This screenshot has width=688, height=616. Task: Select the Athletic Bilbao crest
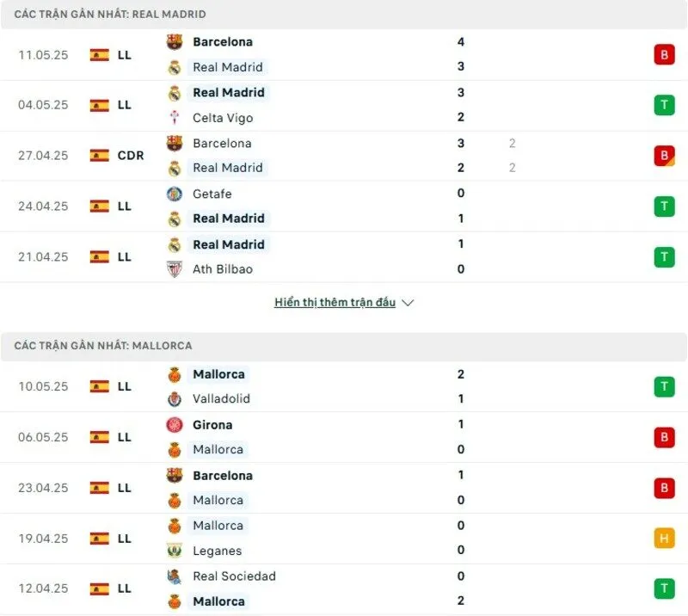click(175, 268)
